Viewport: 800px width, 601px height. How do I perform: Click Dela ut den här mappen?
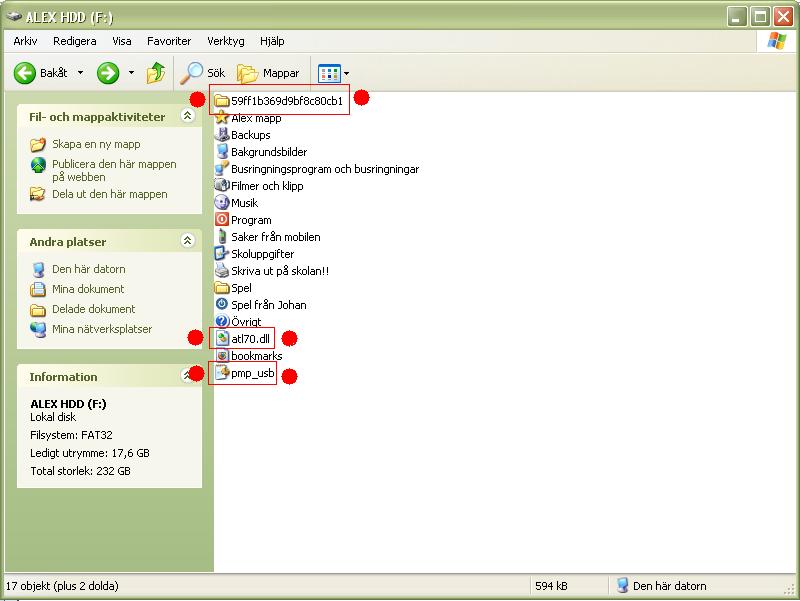point(110,194)
